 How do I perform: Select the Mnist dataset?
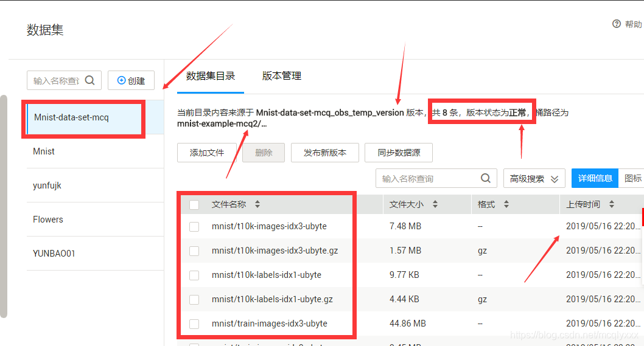coord(96,151)
